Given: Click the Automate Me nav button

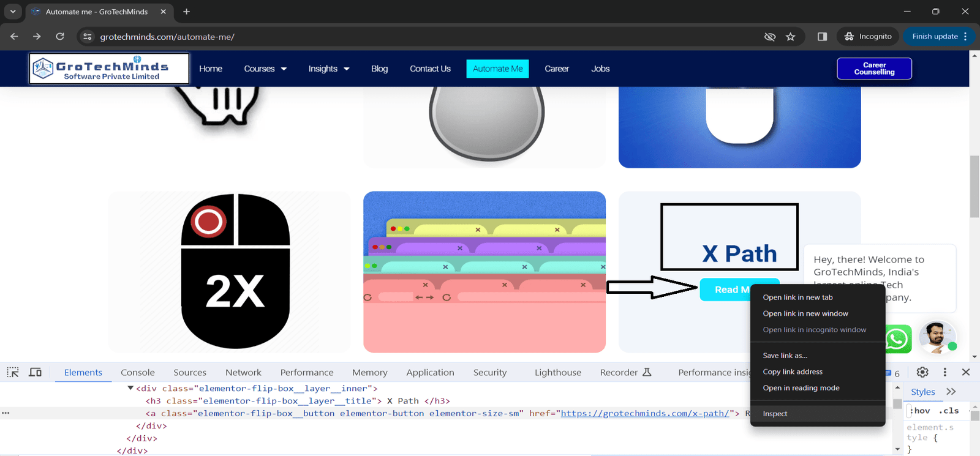Looking at the screenshot, I should (x=497, y=69).
